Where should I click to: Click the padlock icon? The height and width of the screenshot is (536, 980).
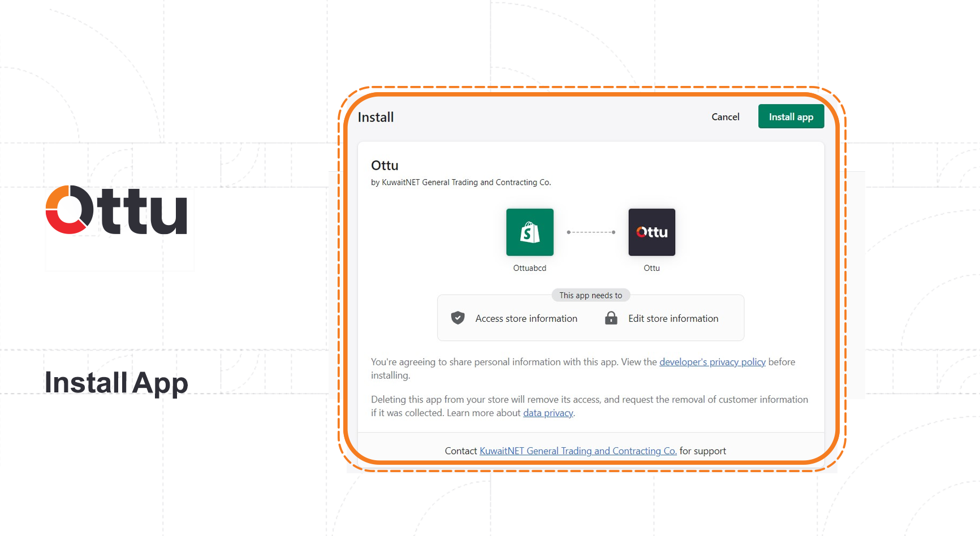click(611, 318)
